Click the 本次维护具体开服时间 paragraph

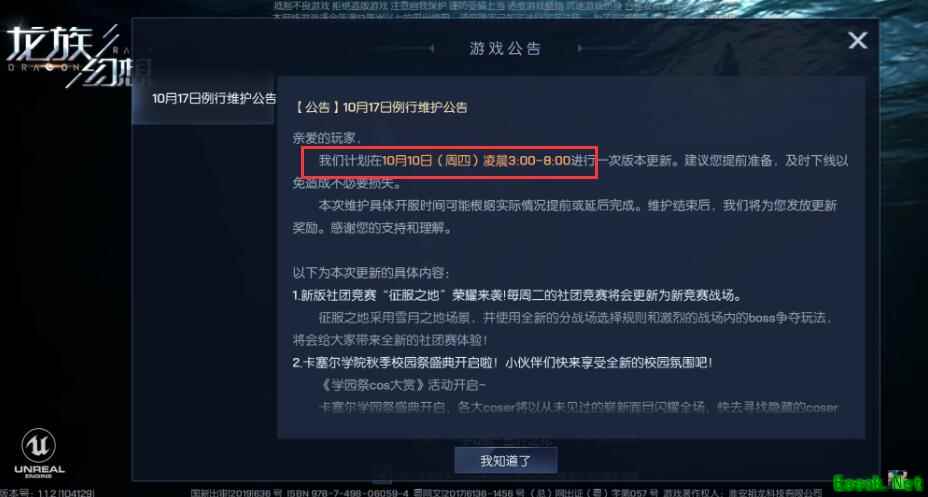(565, 217)
